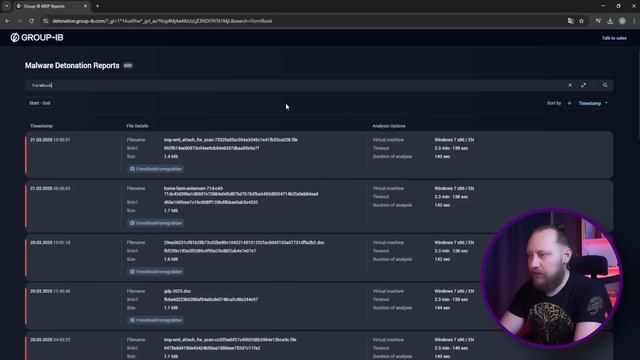640x360 pixels.
Task: Close the Group-IB MDP Reports tab
Action: pyautogui.click(x=85, y=6)
